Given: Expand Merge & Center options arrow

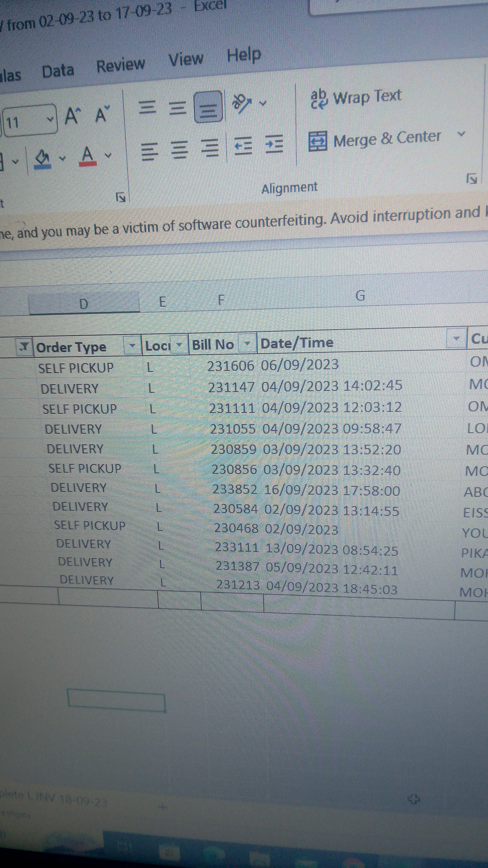Looking at the screenshot, I should pyautogui.click(x=461, y=134).
